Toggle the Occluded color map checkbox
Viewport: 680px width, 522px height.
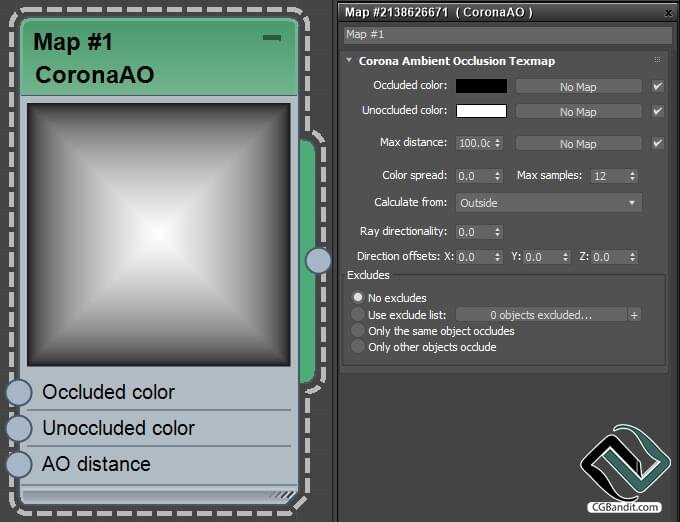[x=658, y=86]
